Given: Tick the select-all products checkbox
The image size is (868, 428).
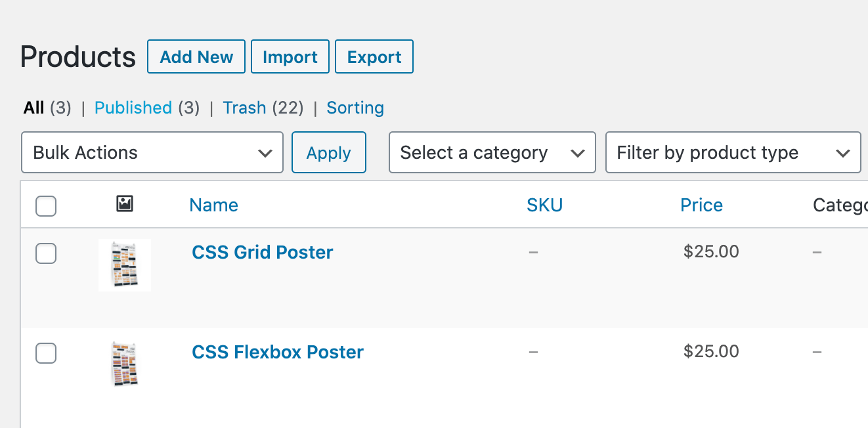Looking at the screenshot, I should pyautogui.click(x=46, y=206).
